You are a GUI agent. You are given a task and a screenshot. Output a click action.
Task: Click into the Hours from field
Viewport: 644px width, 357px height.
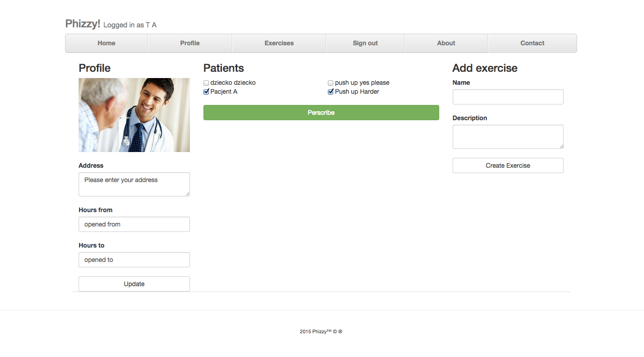[134, 224]
